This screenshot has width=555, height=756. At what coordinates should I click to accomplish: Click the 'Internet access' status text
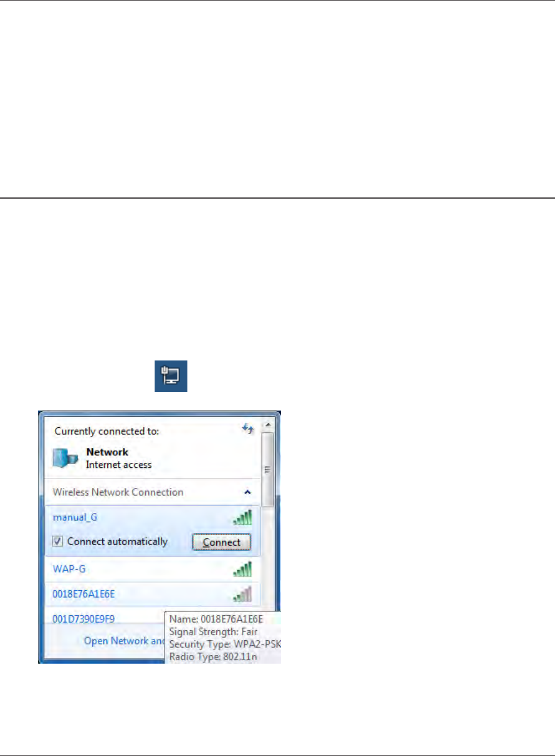click(x=119, y=465)
